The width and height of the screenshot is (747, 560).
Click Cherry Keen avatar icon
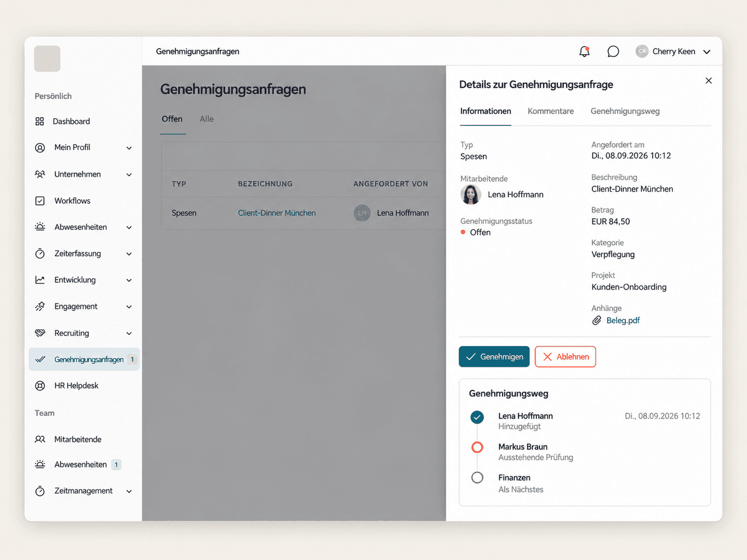[642, 51]
